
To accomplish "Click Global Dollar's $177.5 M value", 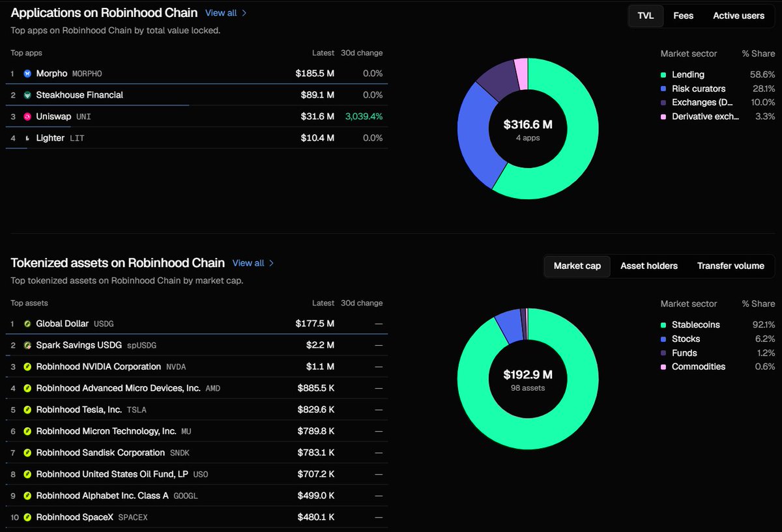I will pos(315,324).
